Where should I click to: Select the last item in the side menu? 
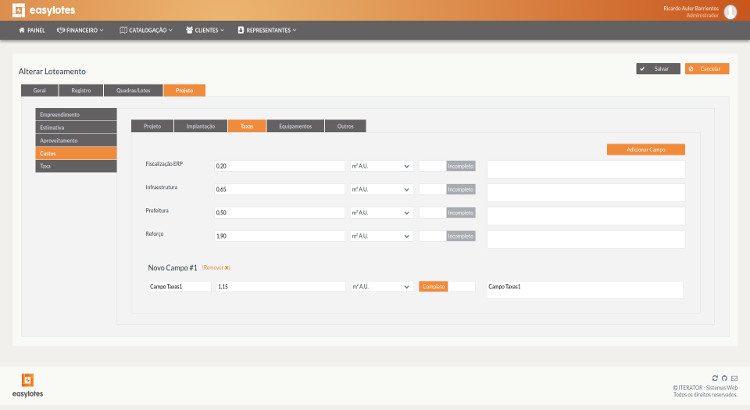pos(76,166)
